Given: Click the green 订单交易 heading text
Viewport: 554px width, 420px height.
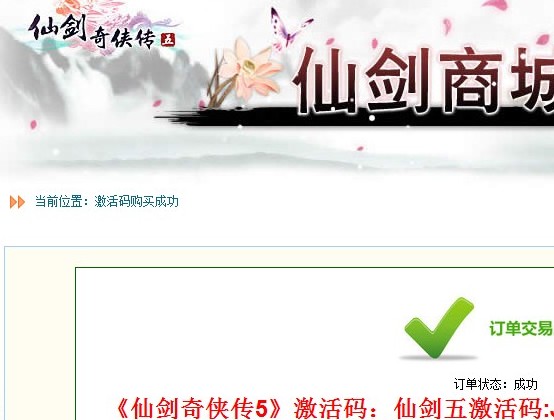Looking at the screenshot, I should point(521,329).
